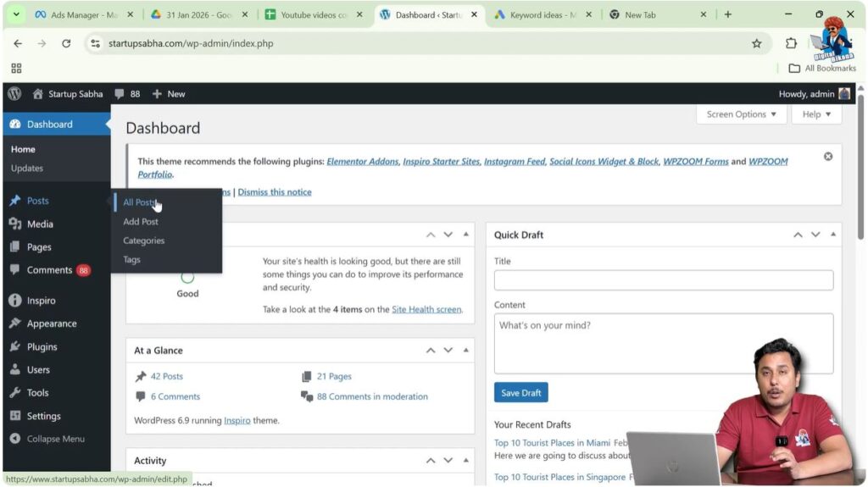Reload the page with refresh icon
This screenshot has height=487, width=868.
coord(66,43)
